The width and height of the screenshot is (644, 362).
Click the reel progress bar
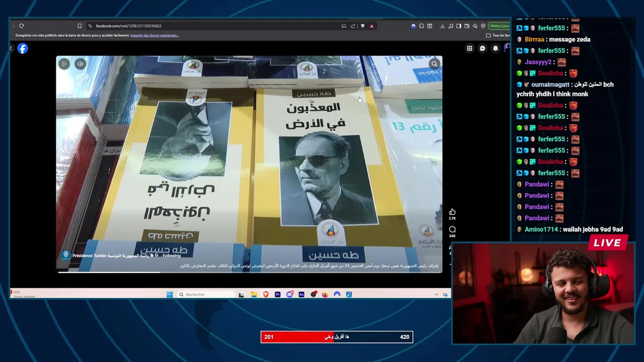coord(250,272)
